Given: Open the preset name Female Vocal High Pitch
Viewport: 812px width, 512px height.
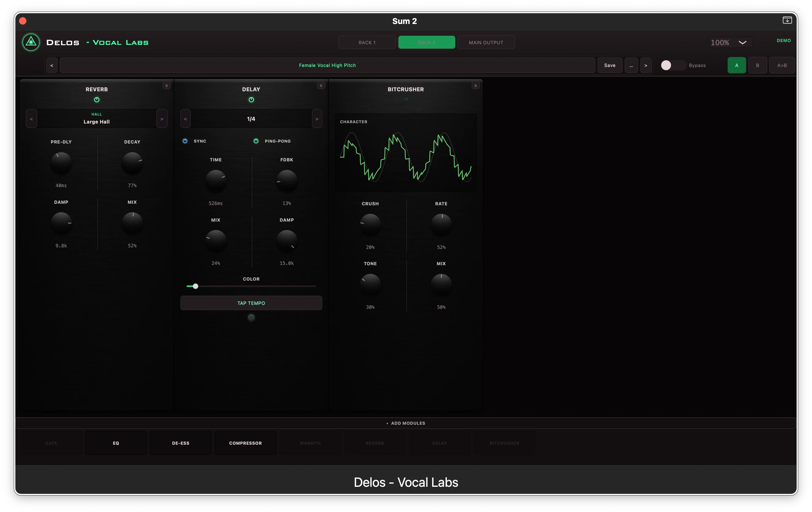Looking at the screenshot, I should 327,65.
